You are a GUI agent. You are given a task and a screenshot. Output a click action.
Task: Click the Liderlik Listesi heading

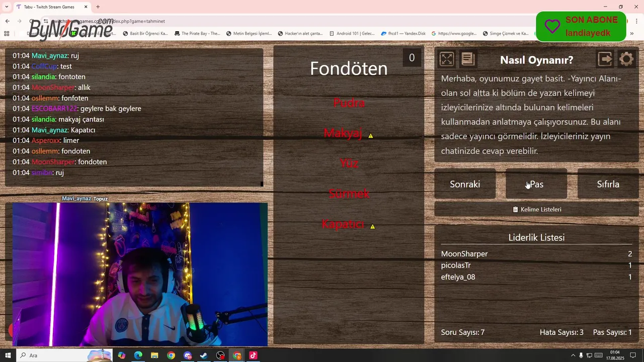[x=536, y=237]
